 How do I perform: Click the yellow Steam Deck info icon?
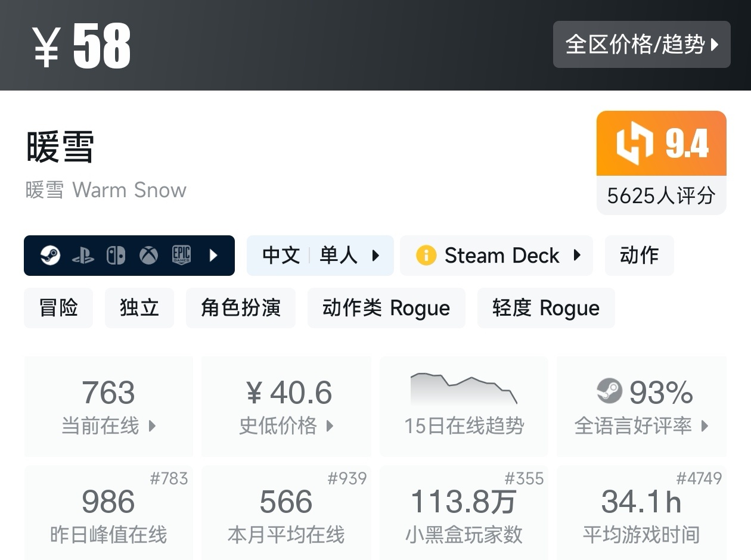pyautogui.click(x=426, y=256)
